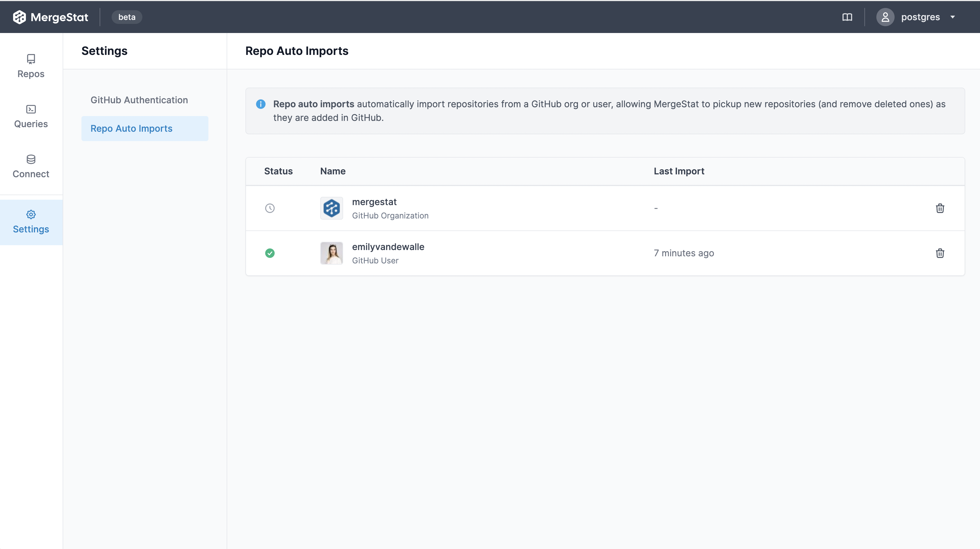Click the info icon in the banner
The image size is (980, 549).
261,104
